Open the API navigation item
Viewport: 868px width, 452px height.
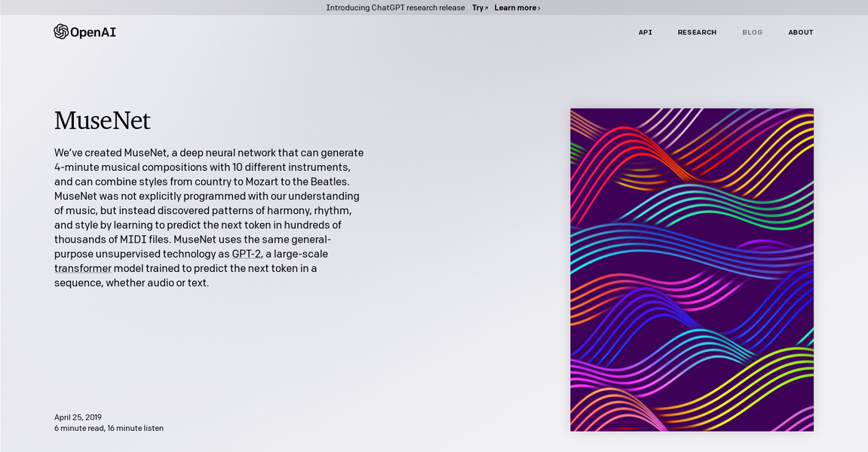pos(645,32)
